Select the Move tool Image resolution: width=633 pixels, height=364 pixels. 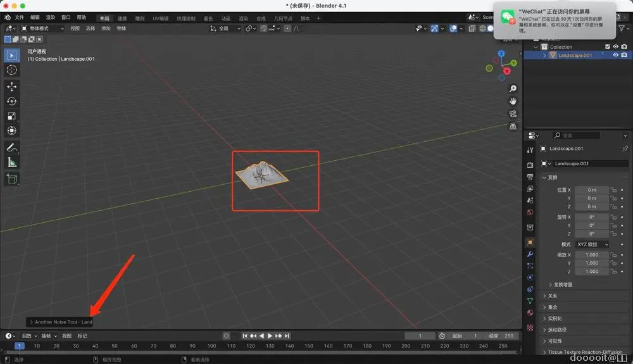pyautogui.click(x=11, y=86)
